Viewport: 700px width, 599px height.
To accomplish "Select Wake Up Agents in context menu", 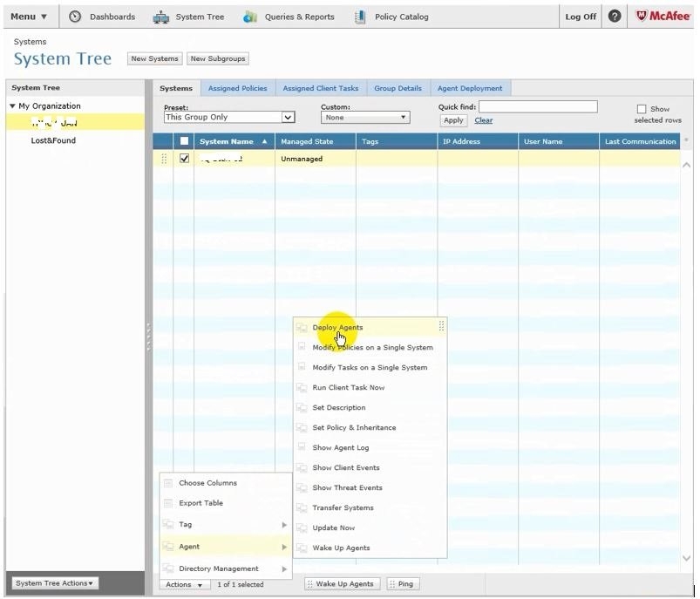I will coord(341,548).
